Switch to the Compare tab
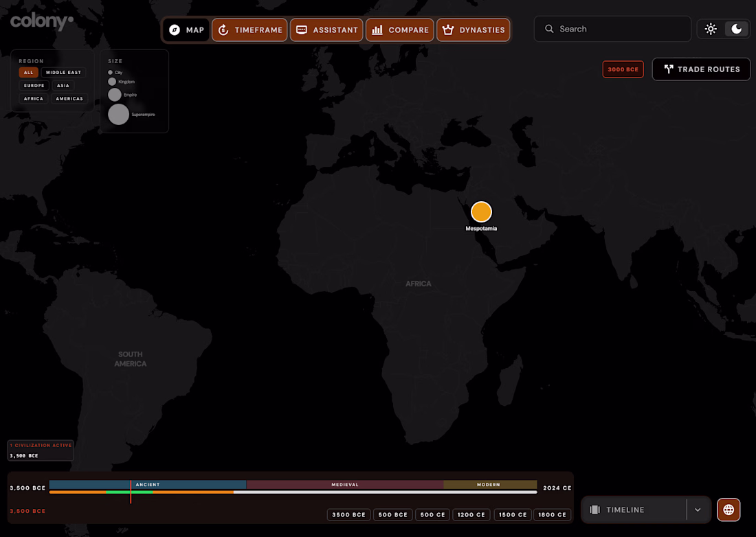Screen dimensions: 756x537 tap(400, 30)
